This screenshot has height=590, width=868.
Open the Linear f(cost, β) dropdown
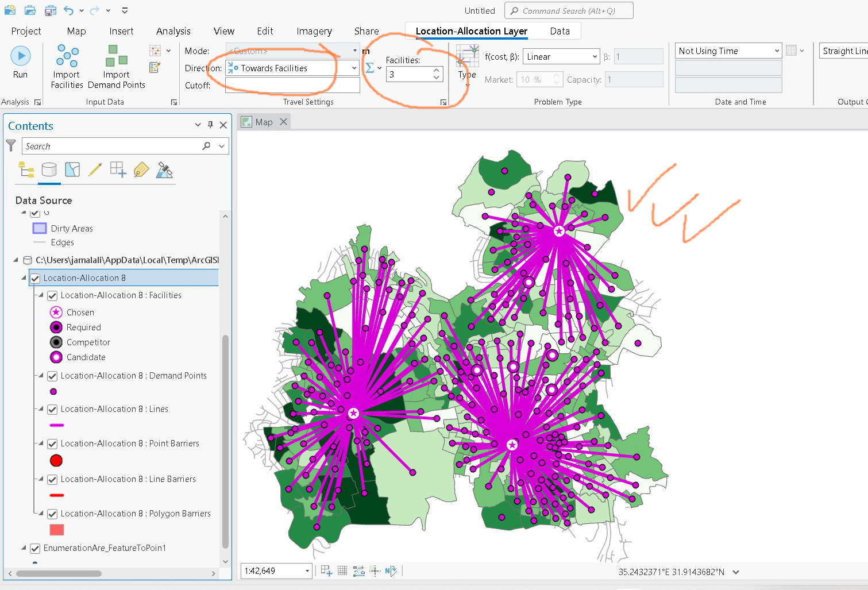pos(594,56)
